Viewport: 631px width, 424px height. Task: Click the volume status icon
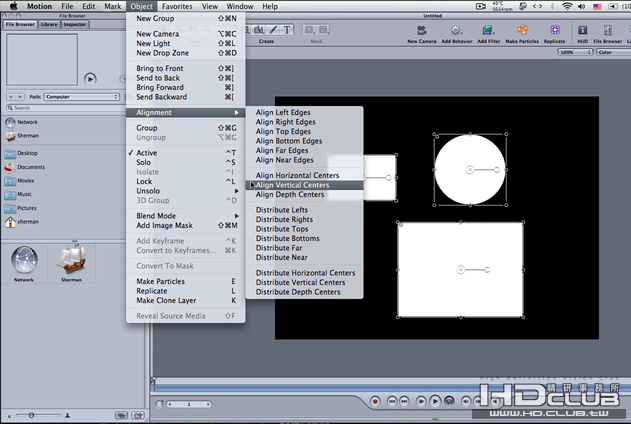582,6
